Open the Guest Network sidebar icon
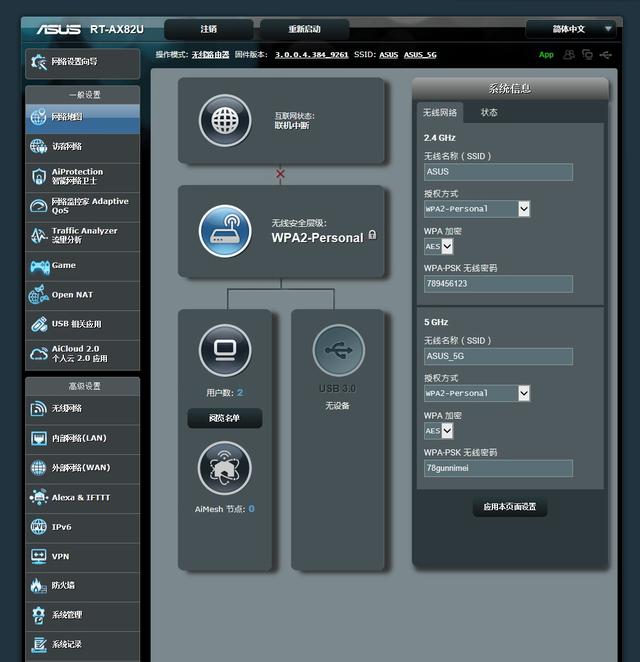 pos(38,147)
